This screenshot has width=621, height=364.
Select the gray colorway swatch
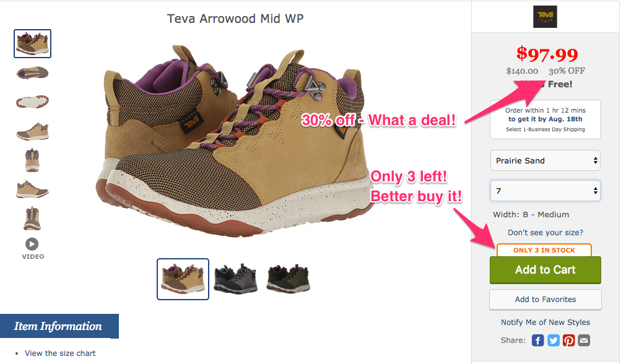pos(236,279)
